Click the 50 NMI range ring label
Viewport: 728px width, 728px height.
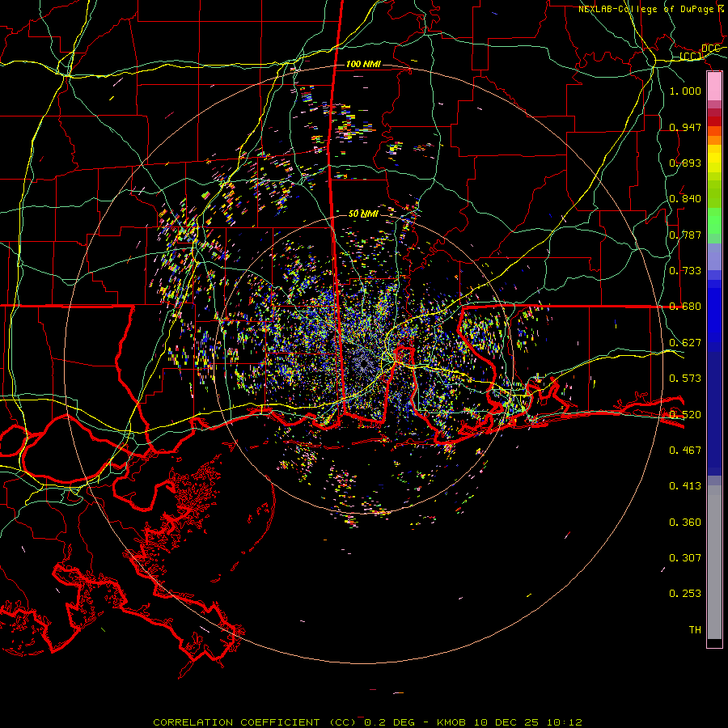click(363, 214)
